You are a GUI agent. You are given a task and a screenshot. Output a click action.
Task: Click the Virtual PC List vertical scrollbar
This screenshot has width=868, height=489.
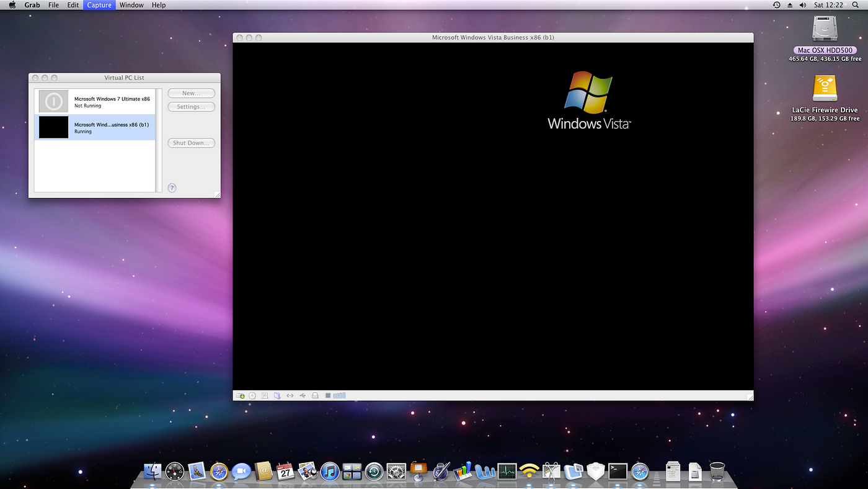point(159,140)
